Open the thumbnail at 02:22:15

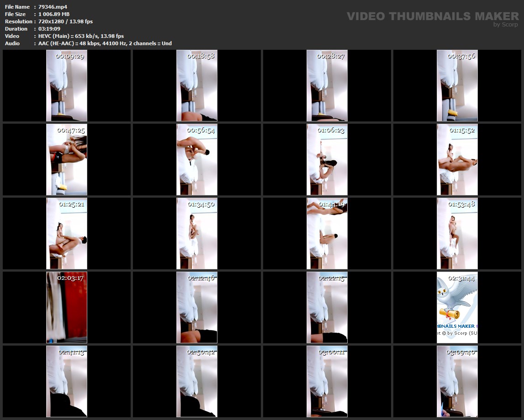[x=327, y=307]
